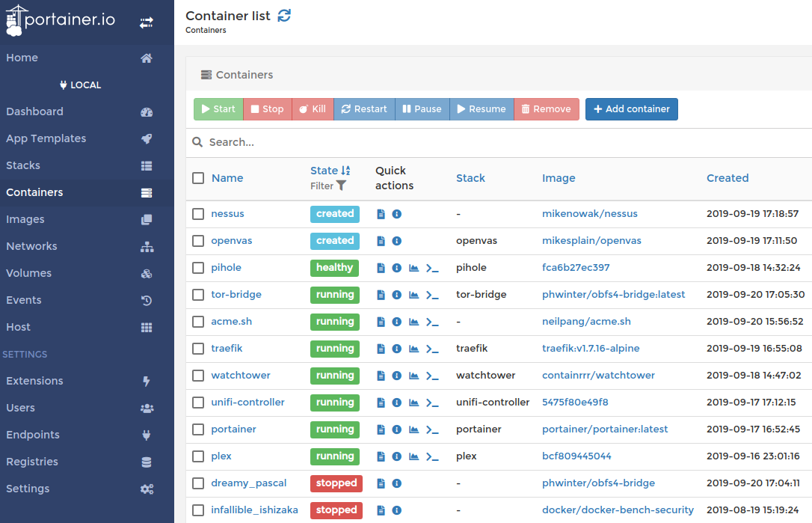
Task: Check the dreamy_pascal container checkbox
Action: [198, 483]
